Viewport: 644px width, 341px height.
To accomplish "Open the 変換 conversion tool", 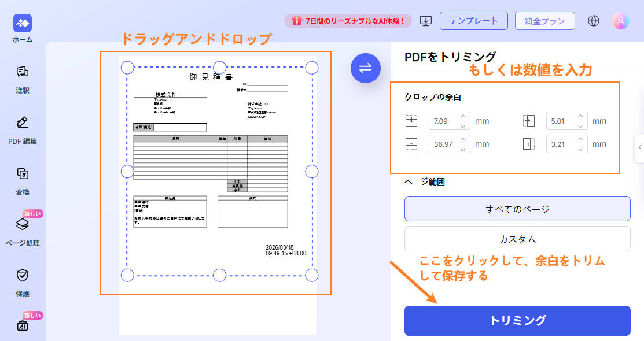I will pyautogui.click(x=21, y=173).
